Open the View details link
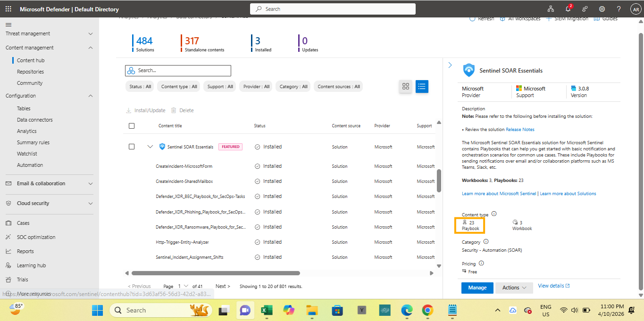This screenshot has height=321, width=644. tap(553, 286)
